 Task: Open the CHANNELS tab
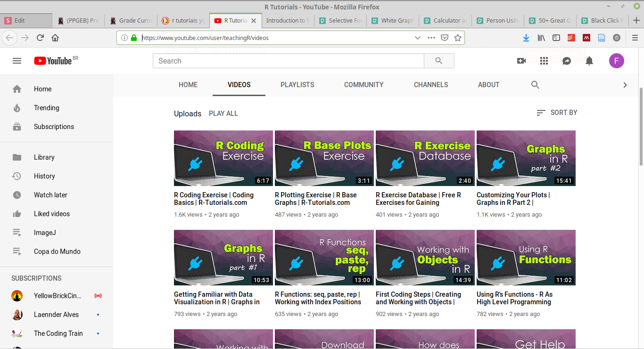click(431, 85)
